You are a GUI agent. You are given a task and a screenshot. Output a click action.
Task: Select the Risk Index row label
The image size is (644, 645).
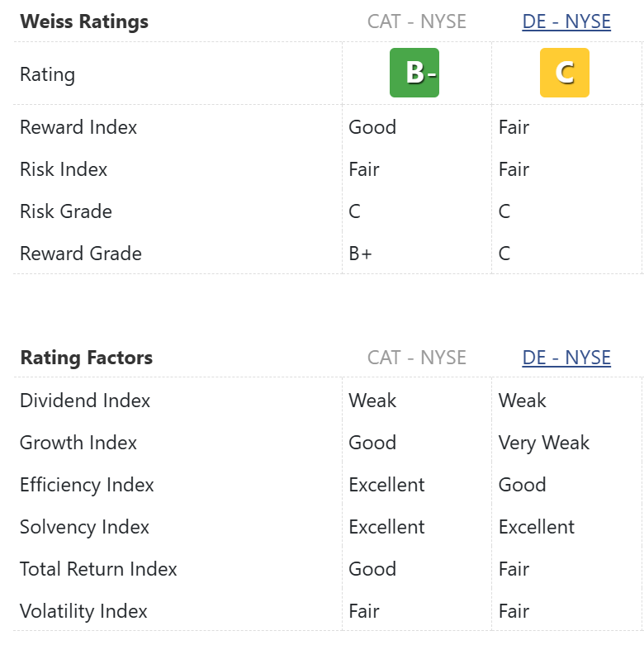[64, 169]
